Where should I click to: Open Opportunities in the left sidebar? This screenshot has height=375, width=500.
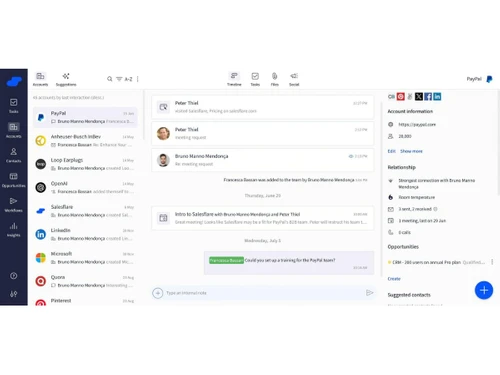tap(14, 180)
